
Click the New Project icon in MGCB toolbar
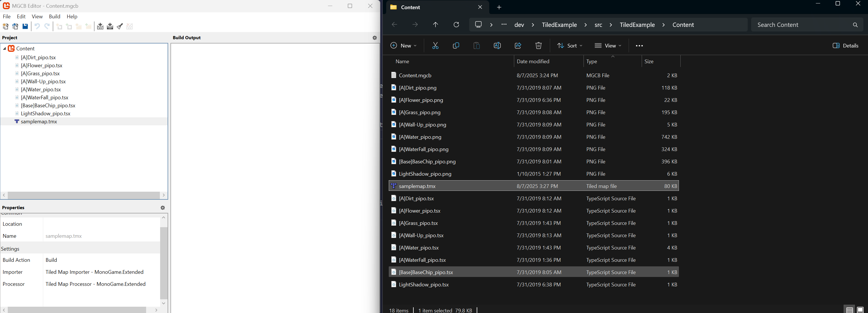click(x=5, y=27)
